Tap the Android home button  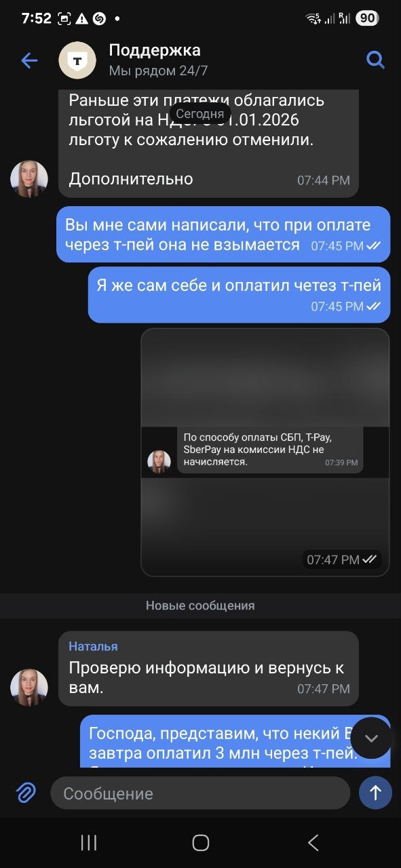pos(200,843)
